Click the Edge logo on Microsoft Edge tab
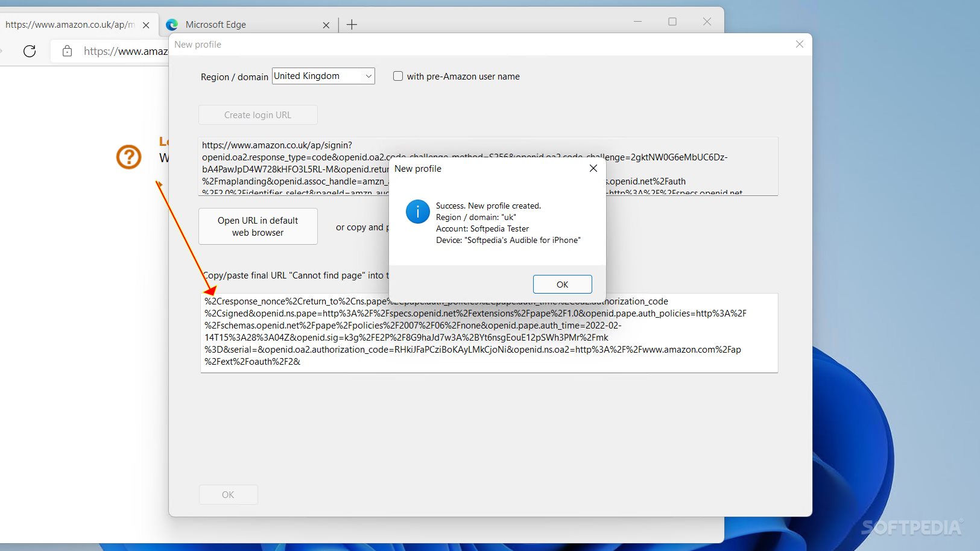This screenshot has width=980, height=551. [x=172, y=25]
